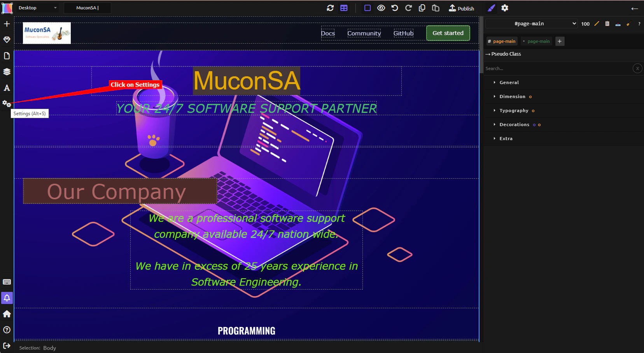
Task: Click the paste icon in top toolbar
Action: [x=436, y=8]
